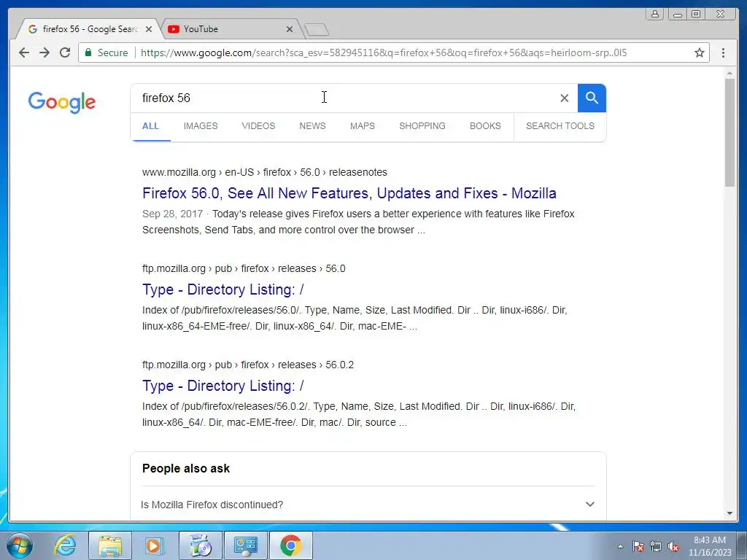Image resolution: width=747 pixels, height=560 pixels.
Task: Open the Directory Listing link for releases 56.0
Action: coord(223,289)
